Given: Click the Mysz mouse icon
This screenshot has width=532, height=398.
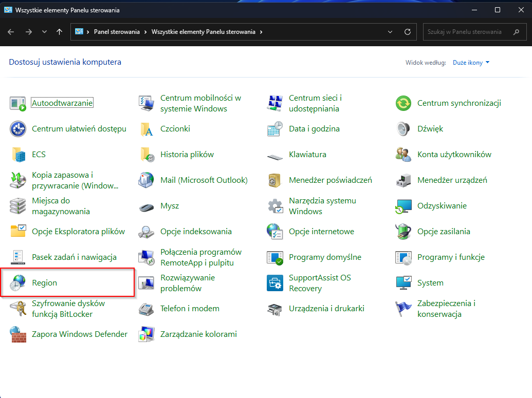Looking at the screenshot, I should [146, 206].
